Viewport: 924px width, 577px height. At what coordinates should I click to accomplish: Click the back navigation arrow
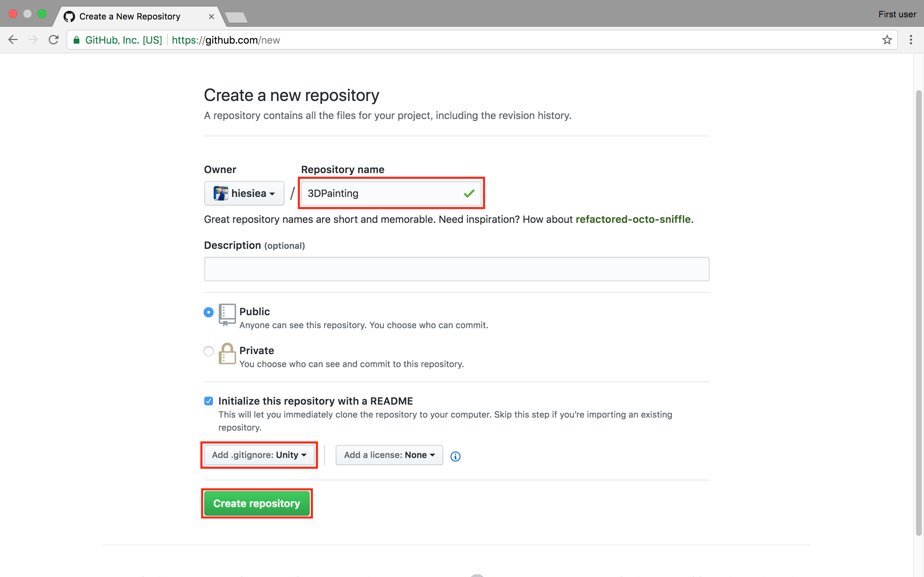tap(13, 39)
